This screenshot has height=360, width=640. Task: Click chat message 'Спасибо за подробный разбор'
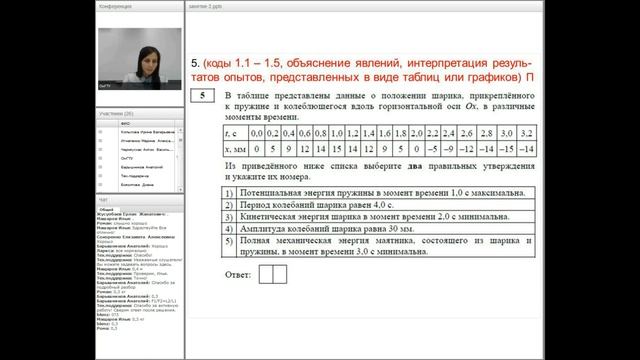click(136, 285)
